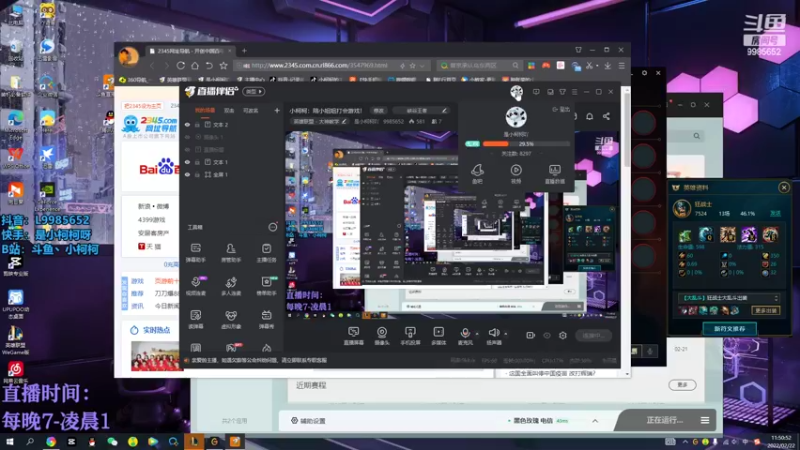The image size is (800, 450).
Task: Toggle visibility of 全屏 1 layer
Action: [x=187, y=174]
